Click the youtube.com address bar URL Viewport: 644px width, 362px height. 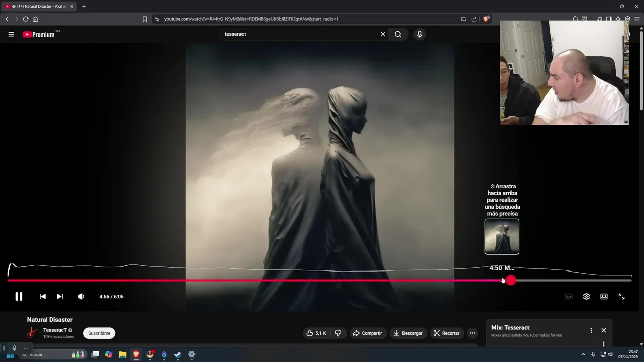click(x=251, y=19)
